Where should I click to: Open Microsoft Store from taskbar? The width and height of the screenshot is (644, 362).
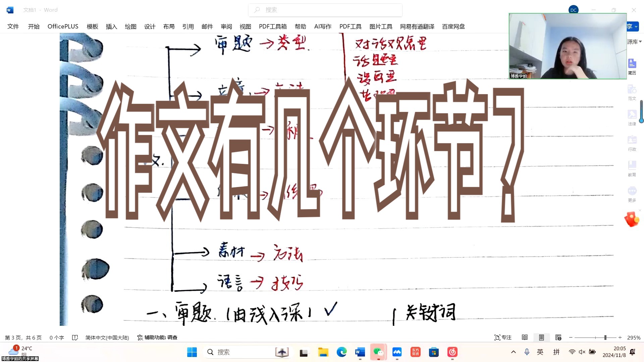[434, 352]
